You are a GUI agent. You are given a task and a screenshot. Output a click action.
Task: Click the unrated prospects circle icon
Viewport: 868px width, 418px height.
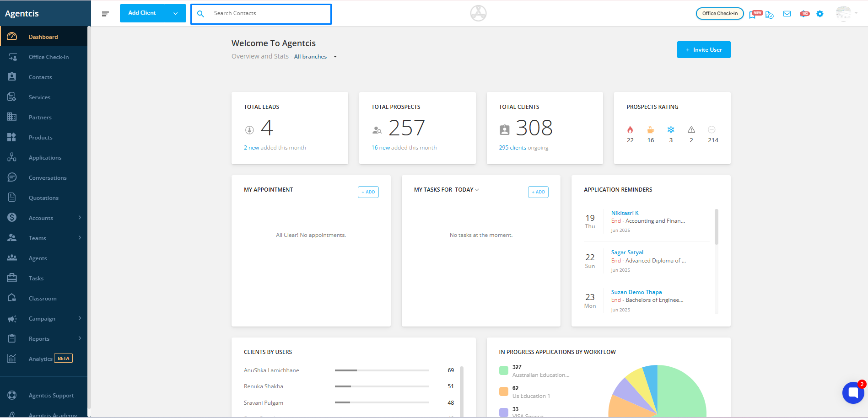click(712, 129)
